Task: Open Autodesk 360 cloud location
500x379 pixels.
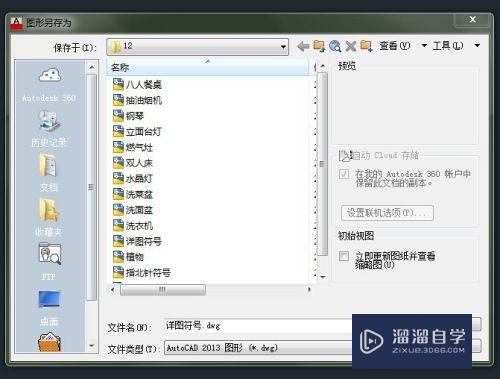Action: pyautogui.click(x=49, y=84)
